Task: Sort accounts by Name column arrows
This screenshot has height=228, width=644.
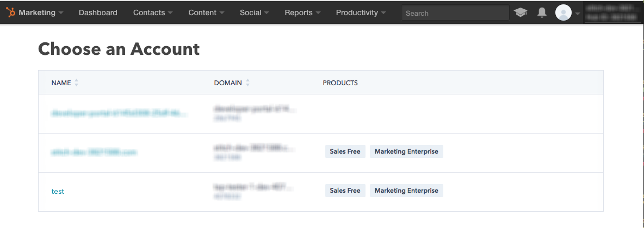Action: point(77,83)
